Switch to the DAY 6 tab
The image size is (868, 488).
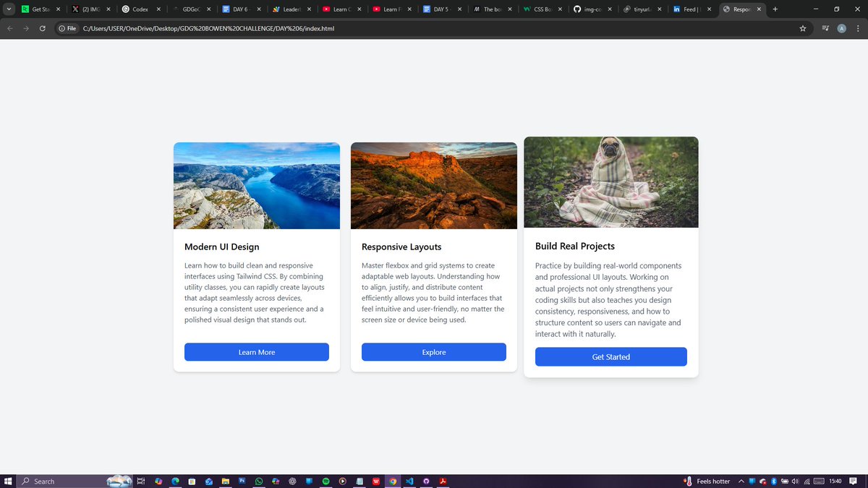[x=240, y=9]
